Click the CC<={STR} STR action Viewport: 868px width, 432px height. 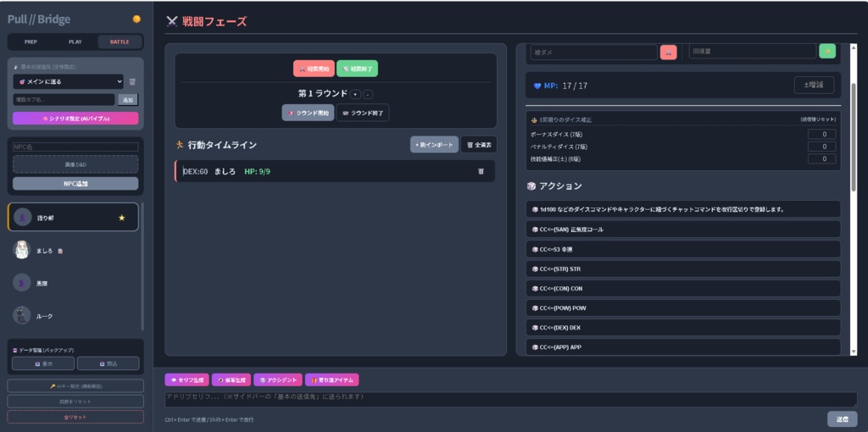pyautogui.click(x=683, y=269)
